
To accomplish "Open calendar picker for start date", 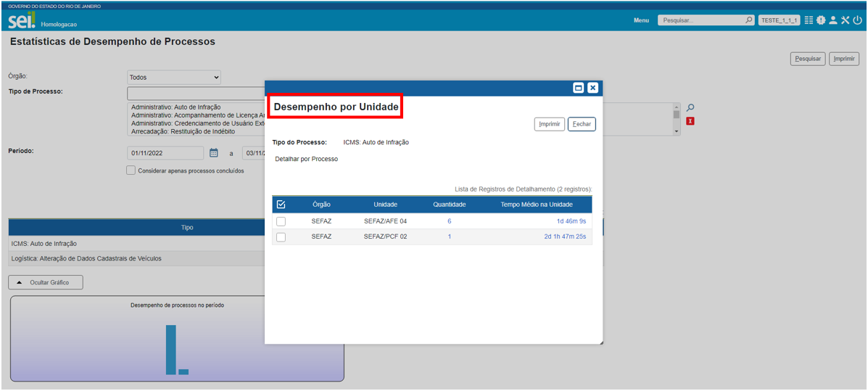I will point(214,153).
